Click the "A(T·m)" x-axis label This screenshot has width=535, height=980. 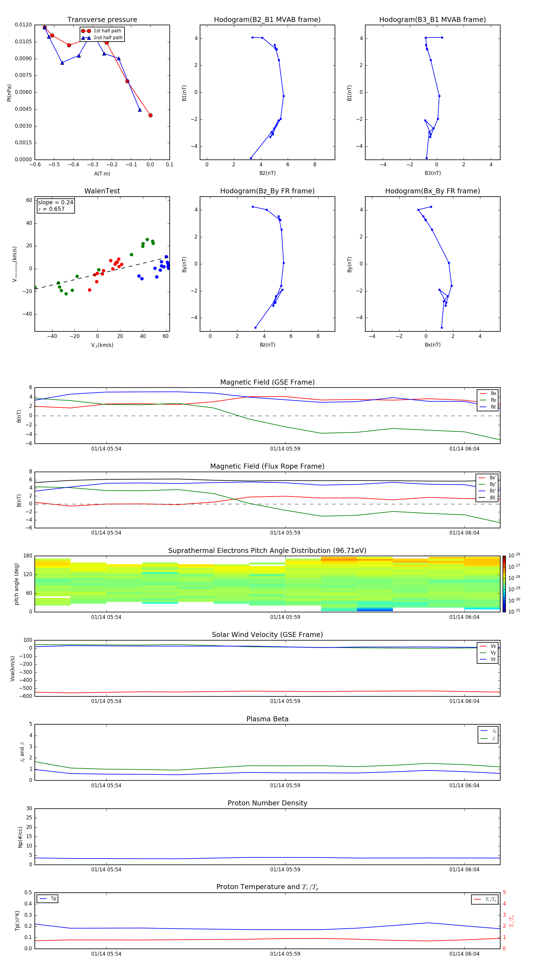click(x=102, y=174)
